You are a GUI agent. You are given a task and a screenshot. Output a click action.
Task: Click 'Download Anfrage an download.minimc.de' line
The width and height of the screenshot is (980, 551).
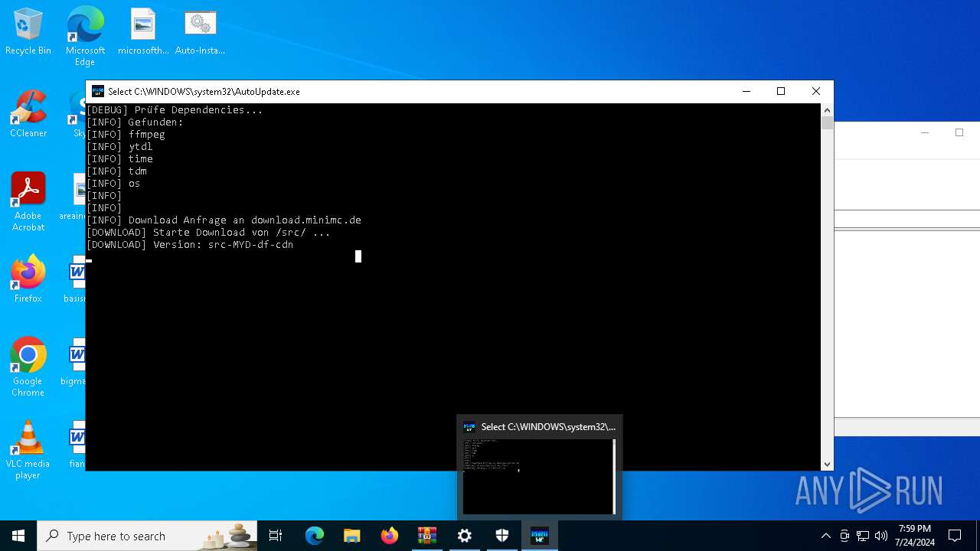[224, 220]
